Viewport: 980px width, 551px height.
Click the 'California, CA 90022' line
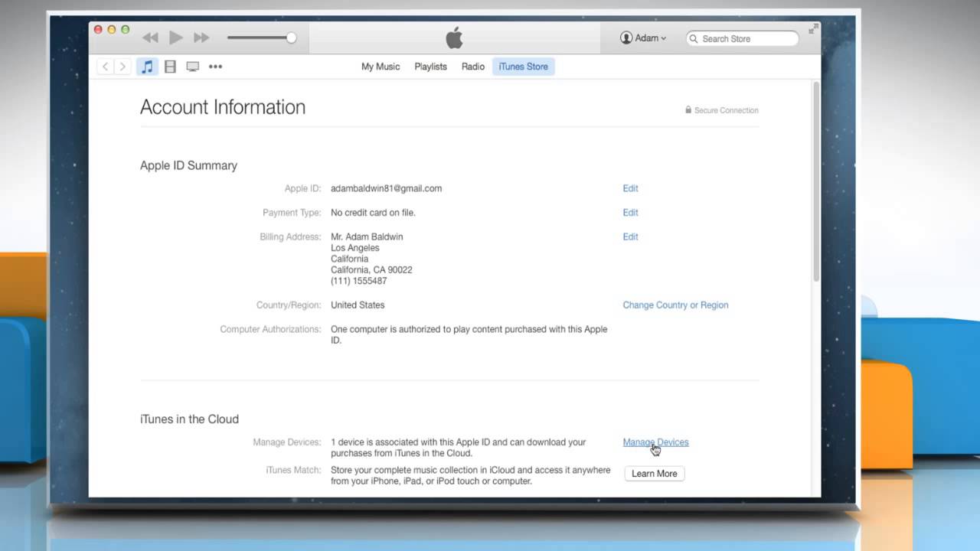(371, 270)
